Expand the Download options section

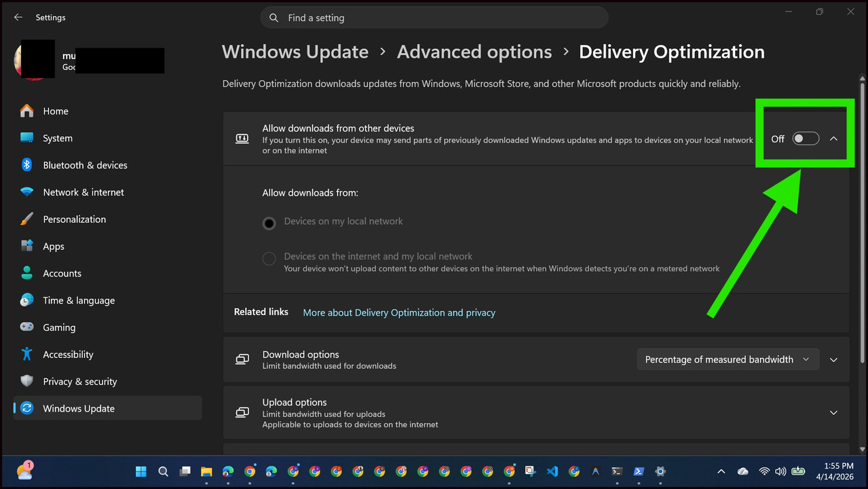pyautogui.click(x=833, y=359)
